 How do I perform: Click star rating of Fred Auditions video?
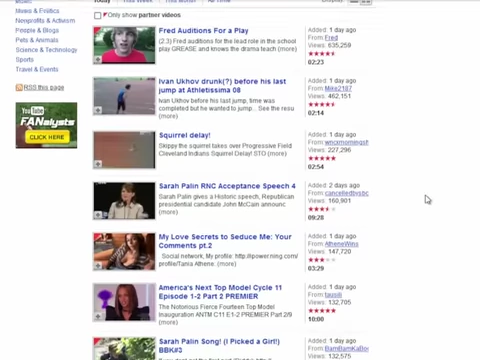point(322,54)
